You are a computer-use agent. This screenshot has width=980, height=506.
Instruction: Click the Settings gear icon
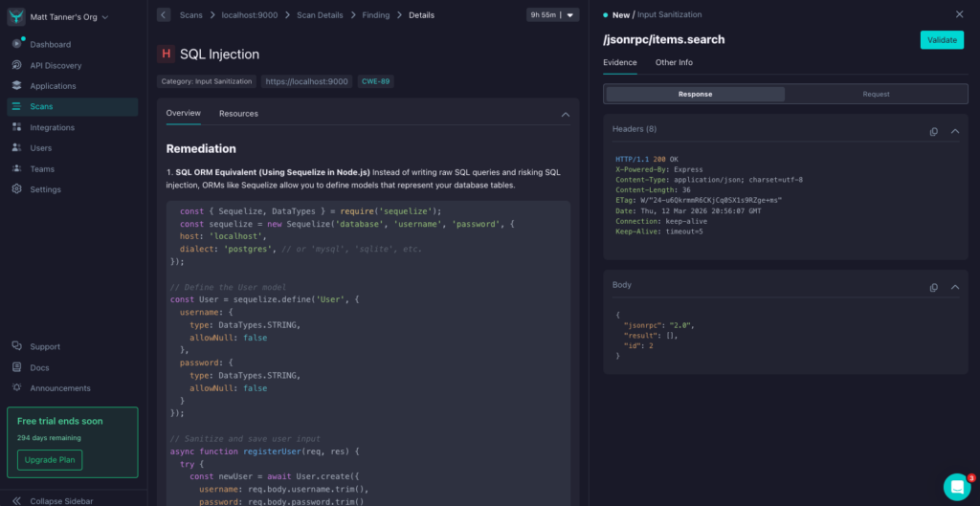17,189
